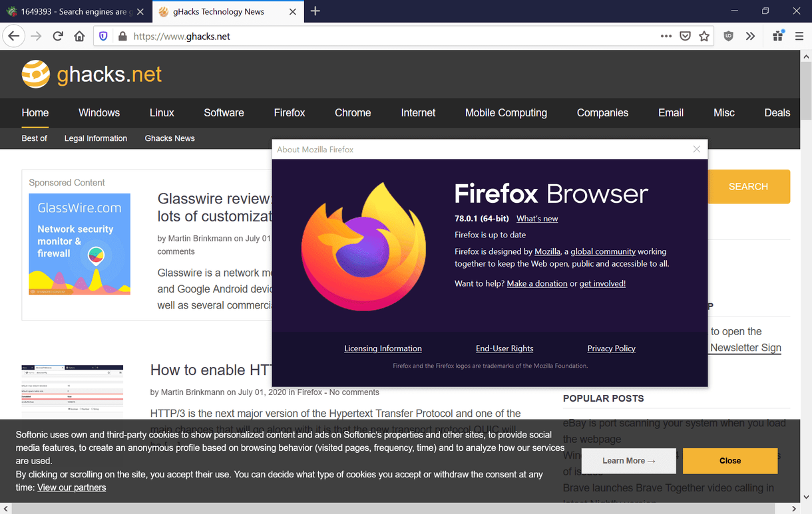This screenshot has height=514, width=812.
Task: Save page to Pocket
Action: tap(685, 36)
